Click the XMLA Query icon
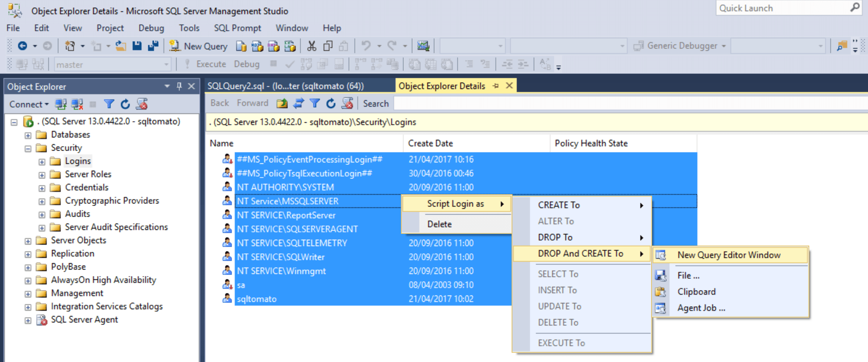Viewport: 868px width, 362px height. (290, 46)
